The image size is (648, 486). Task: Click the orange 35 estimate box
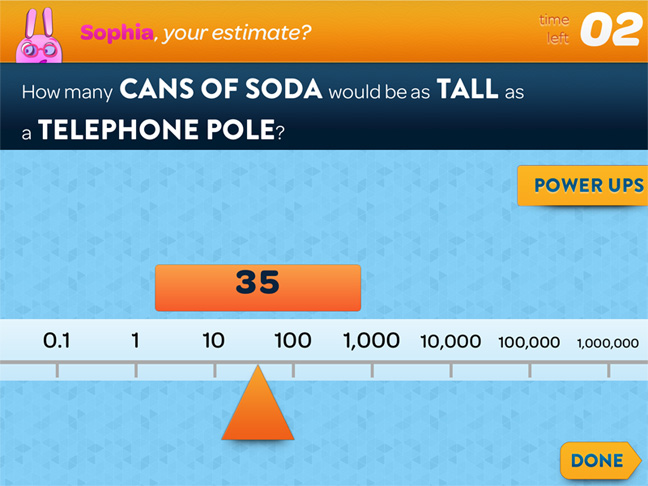258,288
